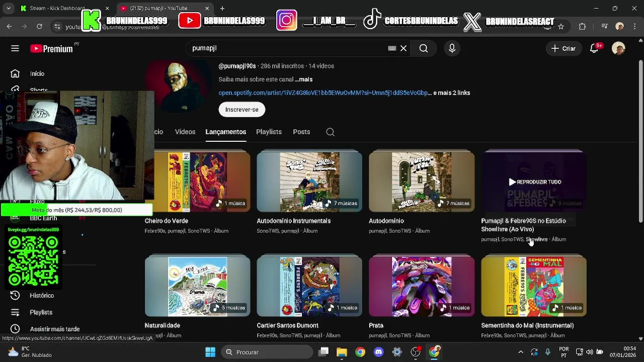644x362 pixels.
Task: Expand channel description with ...mais
Action: point(303,79)
